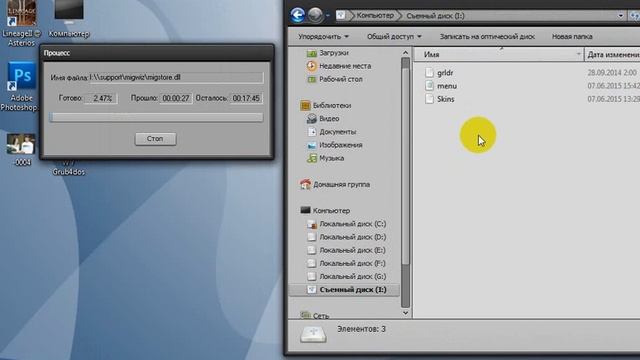Select Сеть in navigation pane
The image size is (640, 360).
[x=321, y=316]
